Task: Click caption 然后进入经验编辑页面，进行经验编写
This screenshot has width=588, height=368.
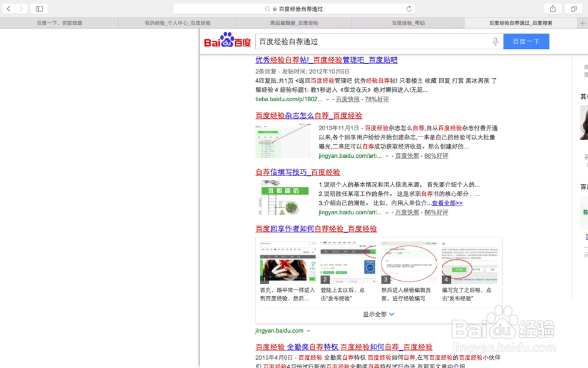Action: (406, 294)
